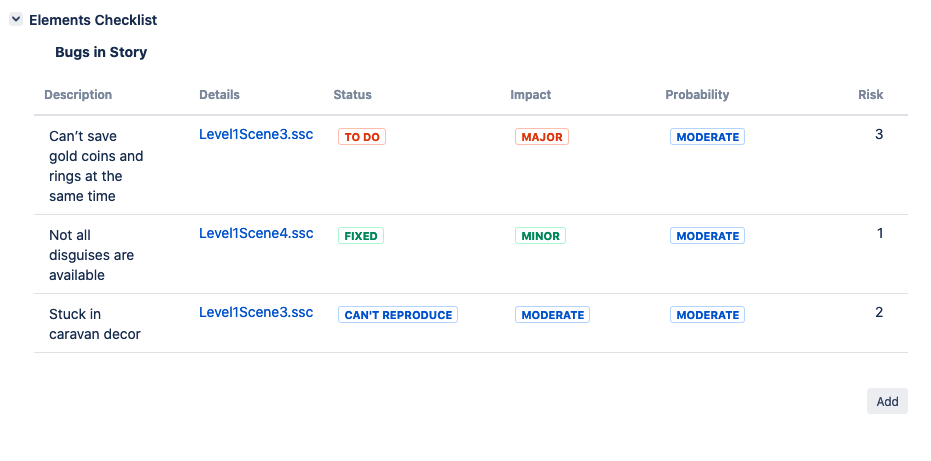The width and height of the screenshot is (931, 461).
Task: Edit description "Not all disguises are available"
Action: 91,255
